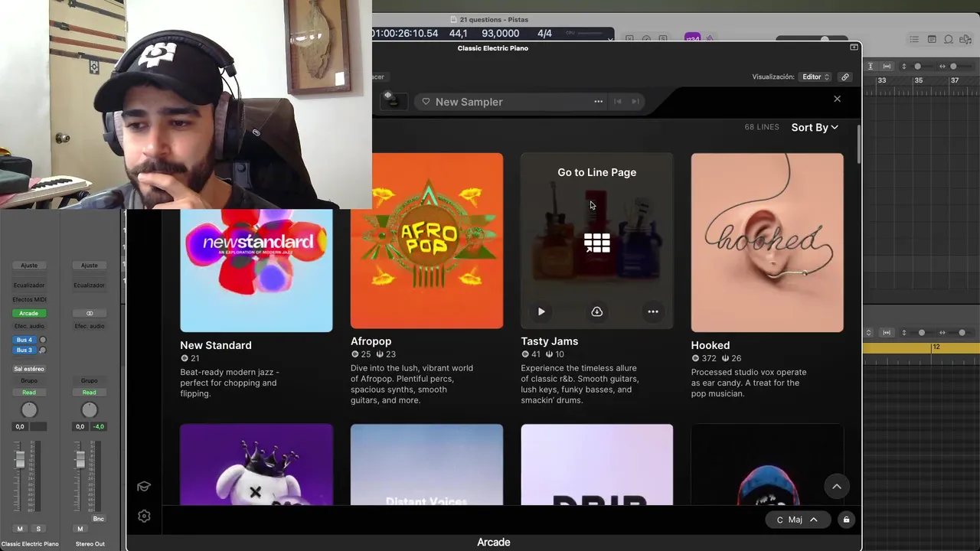Open the loop browser icon in Logic toolbar
This screenshot has height=551, width=980.
[x=949, y=39]
